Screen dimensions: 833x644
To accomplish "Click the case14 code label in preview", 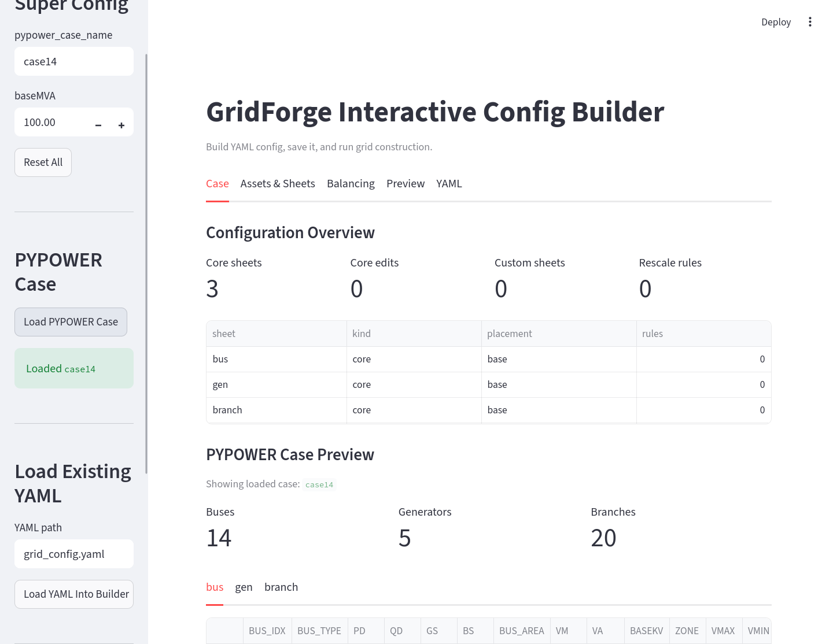I will [x=319, y=485].
